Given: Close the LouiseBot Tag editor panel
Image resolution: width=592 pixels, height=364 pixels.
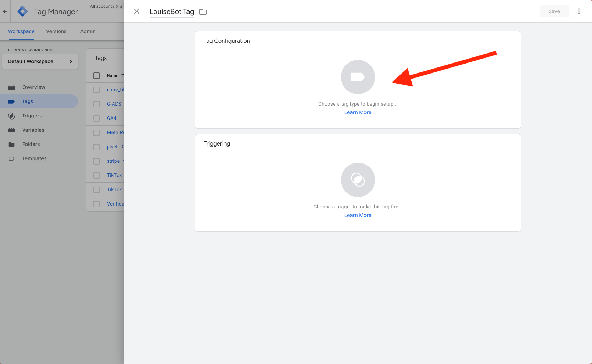Looking at the screenshot, I should [x=137, y=11].
